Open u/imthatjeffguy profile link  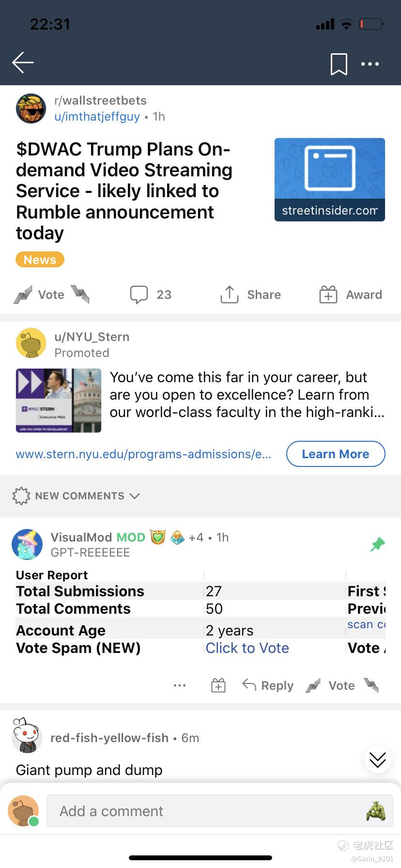click(97, 117)
